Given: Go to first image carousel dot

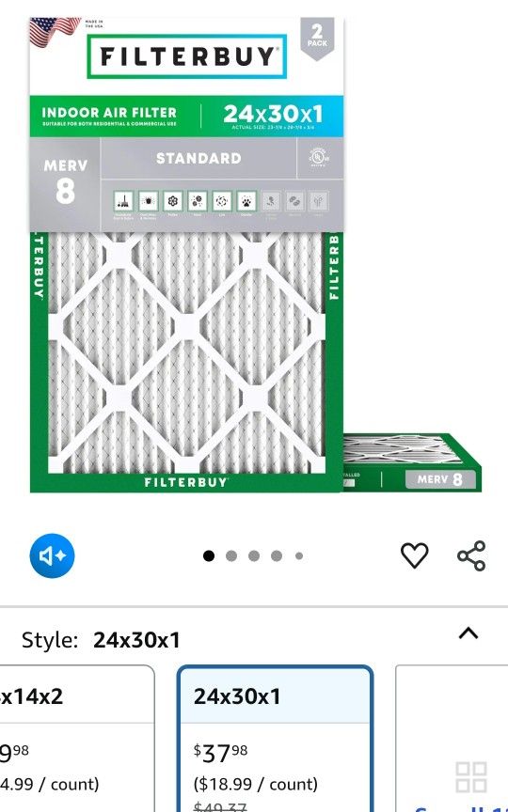Looking at the screenshot, I should 209,555.
